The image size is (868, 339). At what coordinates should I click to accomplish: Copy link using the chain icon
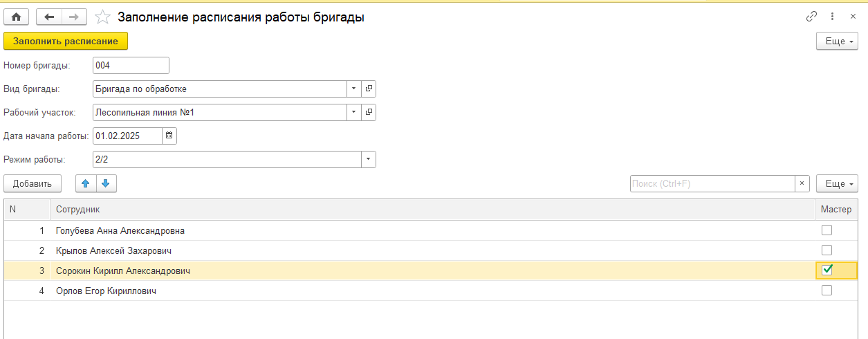pyautogui.click(x=811, y=17)
